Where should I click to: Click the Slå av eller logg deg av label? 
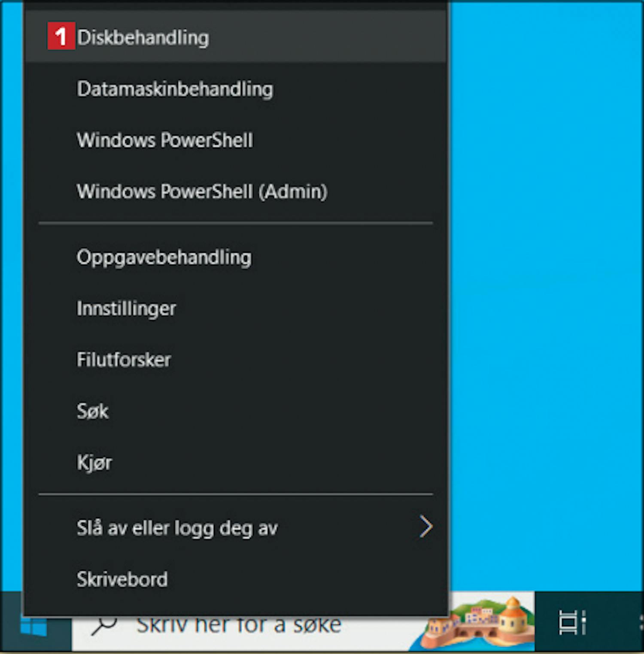click(x=177, y=528)
